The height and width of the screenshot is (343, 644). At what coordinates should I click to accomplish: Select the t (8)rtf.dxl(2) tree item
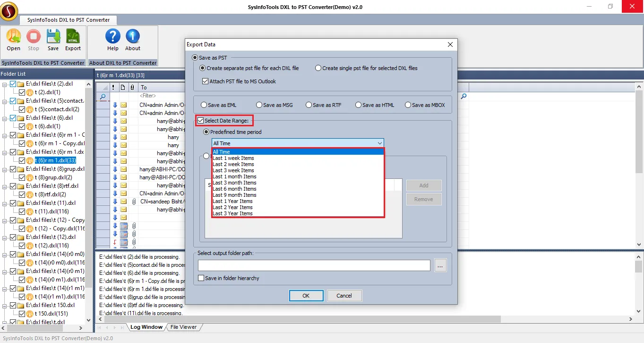click(x=50, y=194)
